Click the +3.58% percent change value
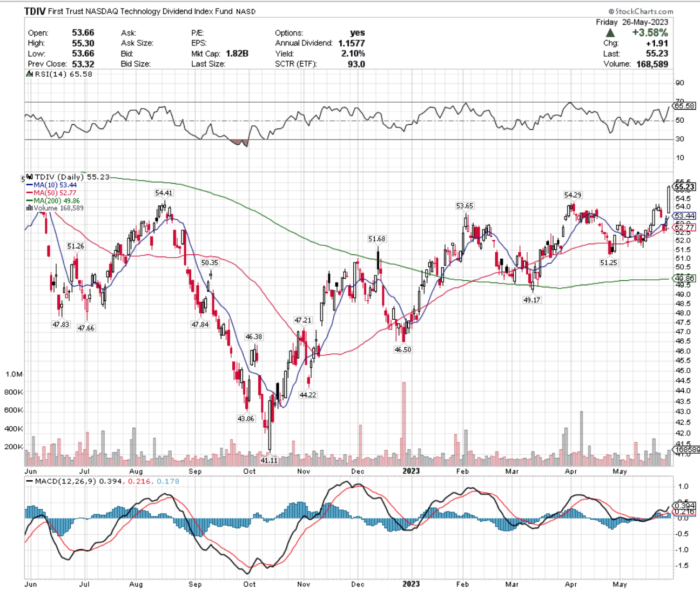 (650, 32)
